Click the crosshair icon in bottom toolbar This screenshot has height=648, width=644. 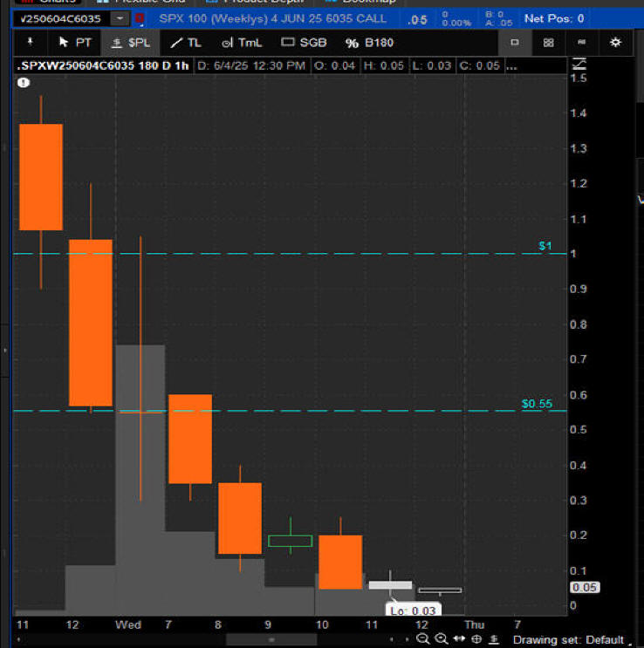click(476, 639)
